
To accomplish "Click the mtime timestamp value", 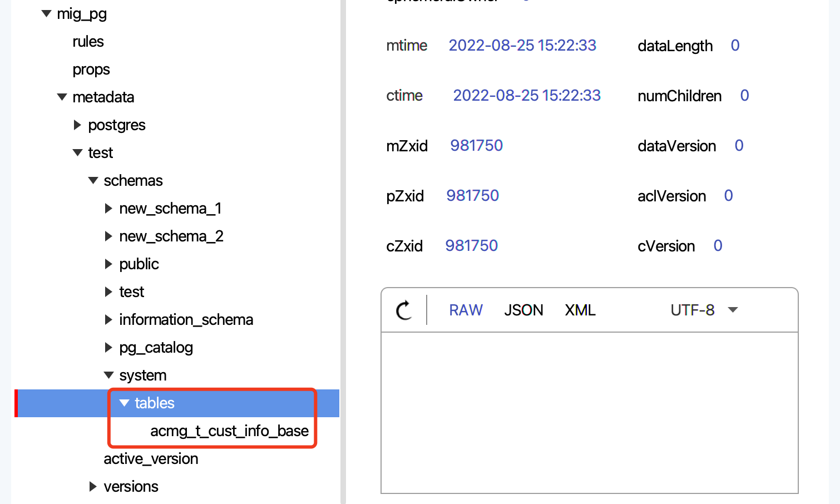I will pos(522,45).
